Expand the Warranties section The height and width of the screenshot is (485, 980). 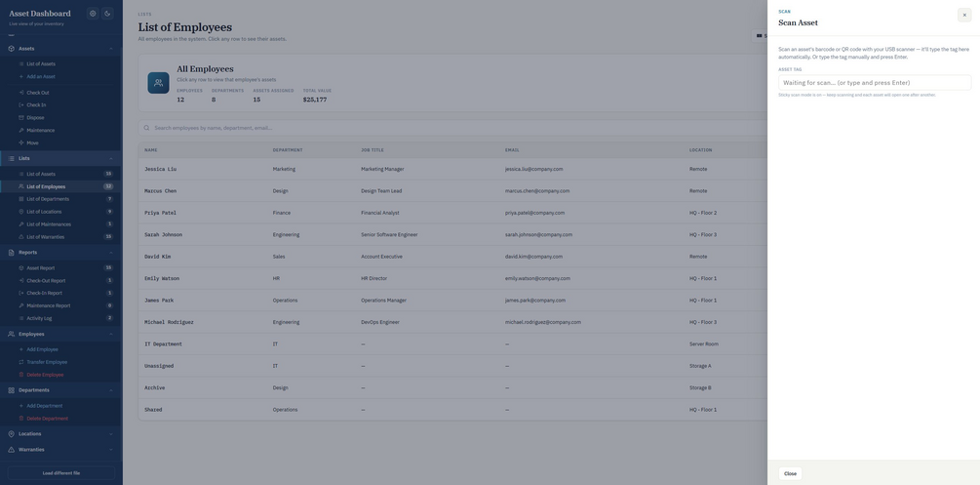click(60, 449)
